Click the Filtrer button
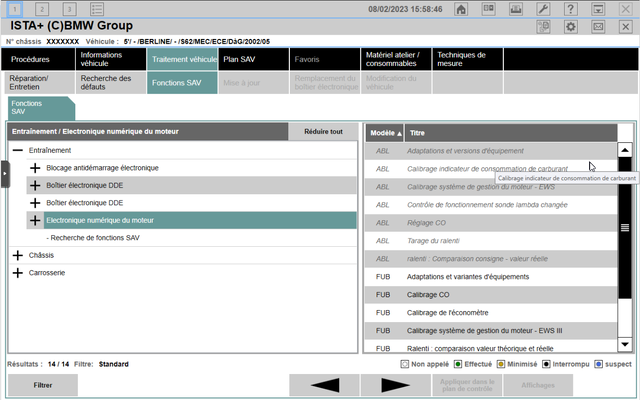 tap(43, 385)
